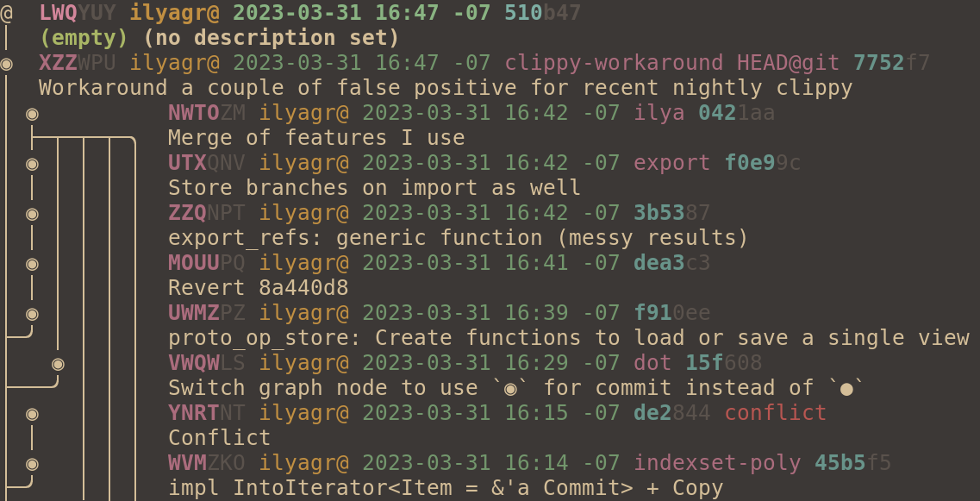Click the @ working-copy marker
The height and width of the screenshot is (501, 980).
tap(6, 13)
